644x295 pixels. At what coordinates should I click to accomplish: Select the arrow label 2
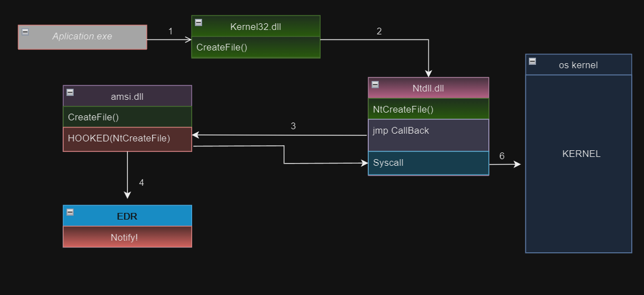pos(379,32)
